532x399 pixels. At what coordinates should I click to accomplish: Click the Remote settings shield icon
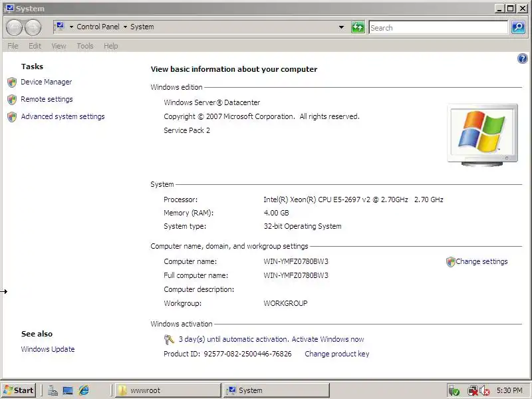tap(12, 99)
